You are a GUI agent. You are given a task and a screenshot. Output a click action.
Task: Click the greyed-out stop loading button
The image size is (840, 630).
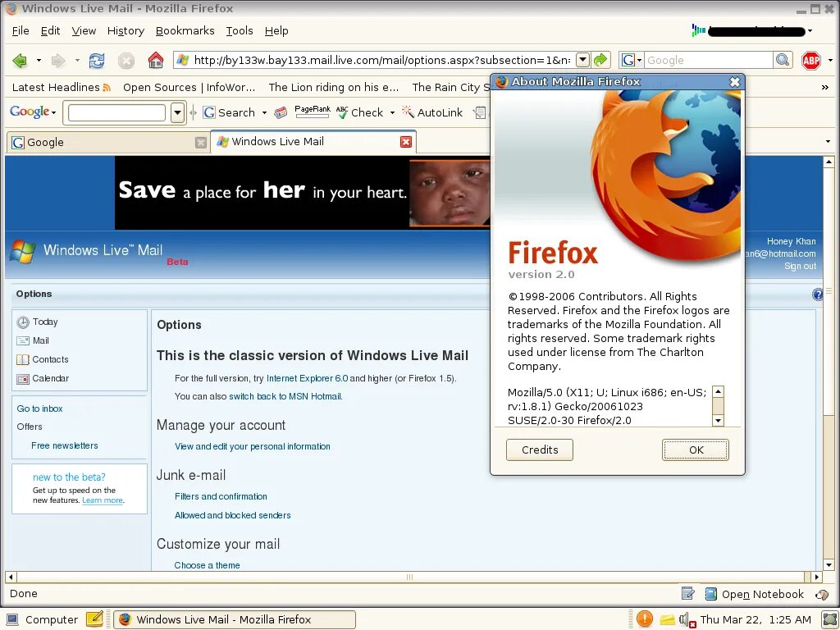[126, 60]
